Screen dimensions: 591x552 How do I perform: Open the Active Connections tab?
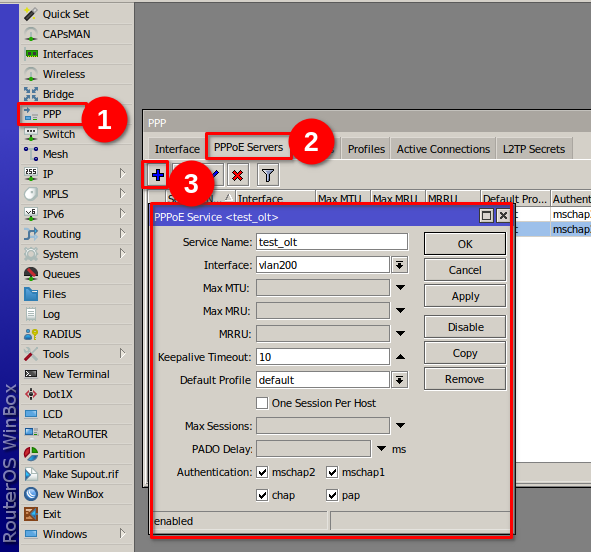(443, 149)
